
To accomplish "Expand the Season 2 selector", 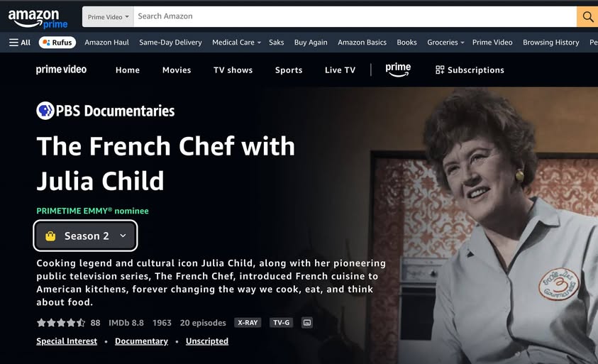I will pos(85,236).
